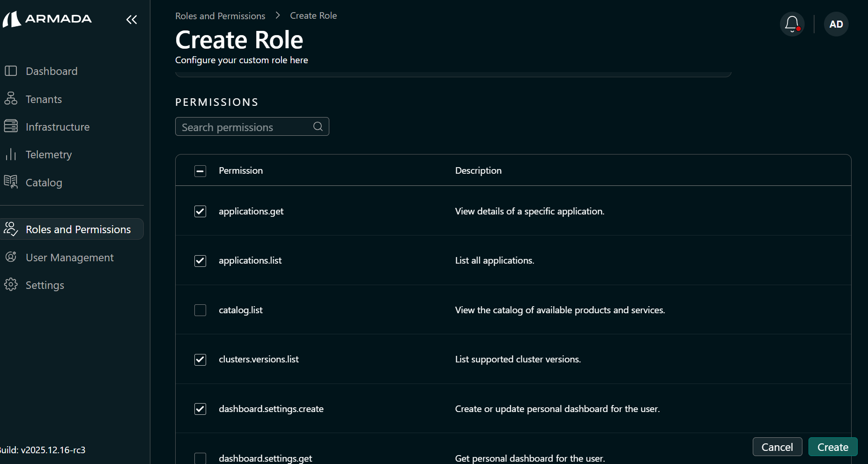Disable the dashboard.settings.create permission
This screenshot has height=464, width=868.
tap(200, 409)
